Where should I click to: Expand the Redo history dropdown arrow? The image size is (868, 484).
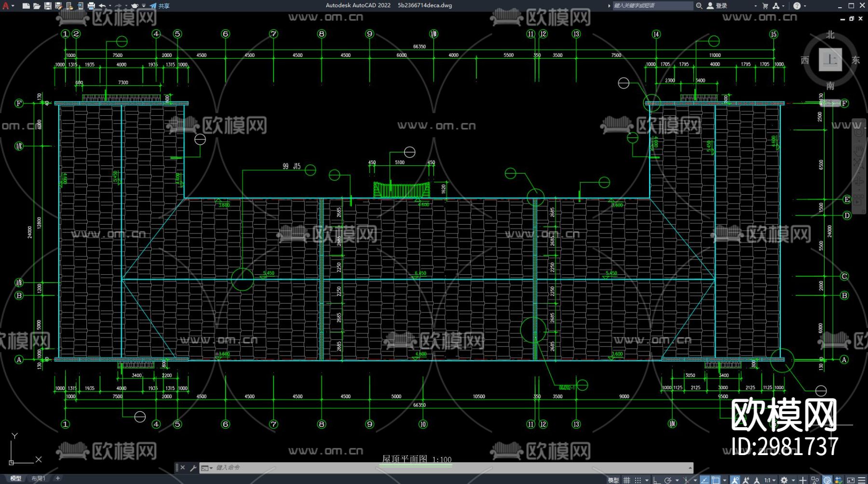click(126, 6)
